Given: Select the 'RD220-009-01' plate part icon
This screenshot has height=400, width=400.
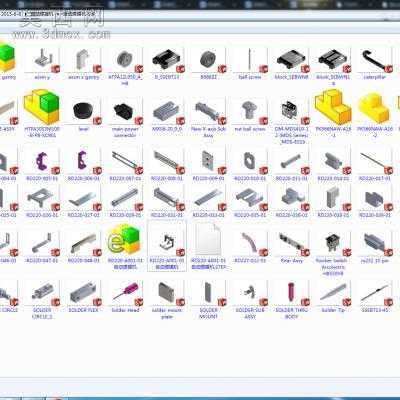Looking at the screenshot, I should tap(208, 162).
